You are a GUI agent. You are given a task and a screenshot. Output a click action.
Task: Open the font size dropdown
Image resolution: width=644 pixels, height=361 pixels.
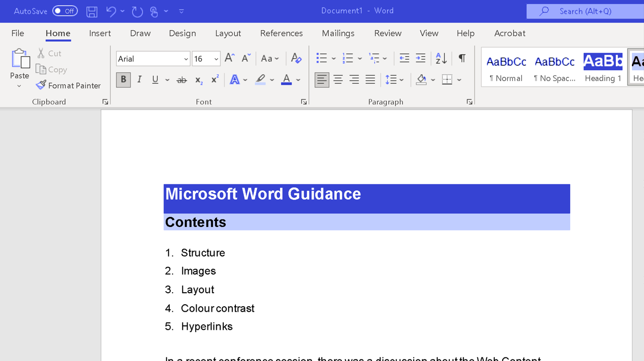(216, 59)
